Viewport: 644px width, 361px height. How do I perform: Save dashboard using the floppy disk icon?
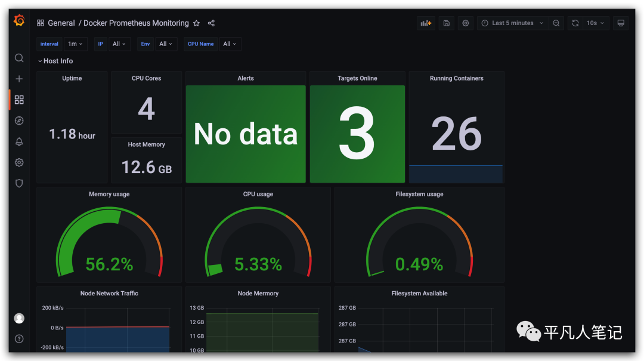click(446, 23)
